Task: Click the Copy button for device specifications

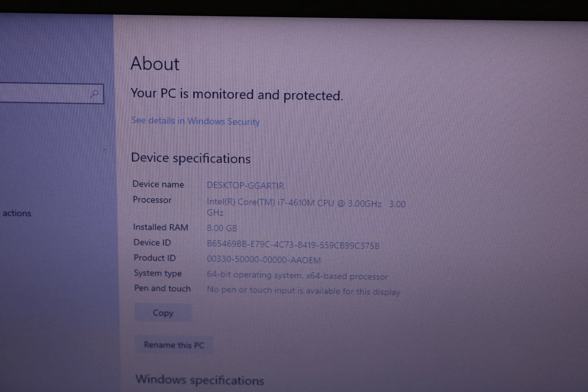Action: (x=163, y=313)
